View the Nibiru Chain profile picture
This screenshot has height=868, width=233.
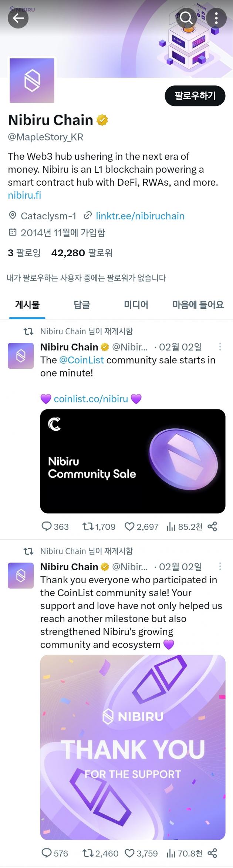(x=32, y=81)
